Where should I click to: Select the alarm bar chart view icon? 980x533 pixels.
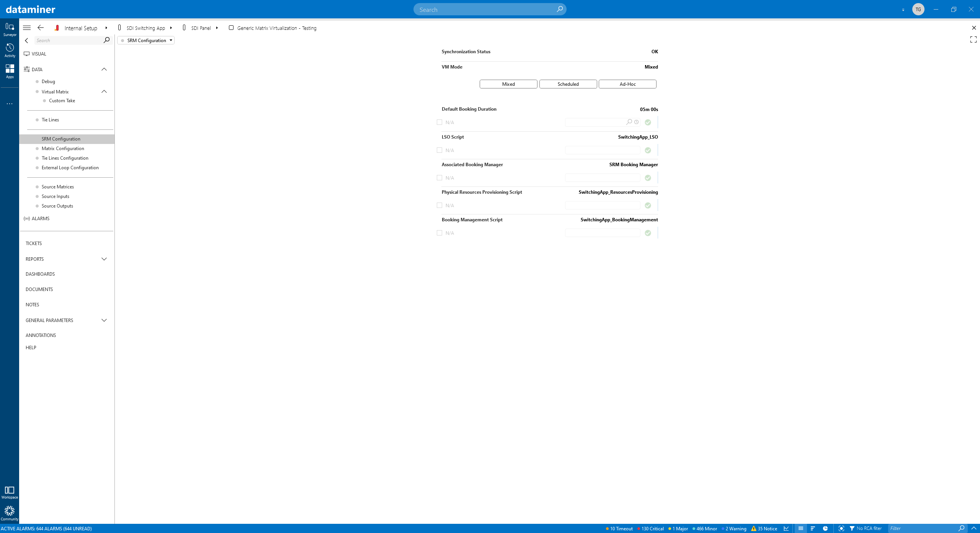point(813,528)
